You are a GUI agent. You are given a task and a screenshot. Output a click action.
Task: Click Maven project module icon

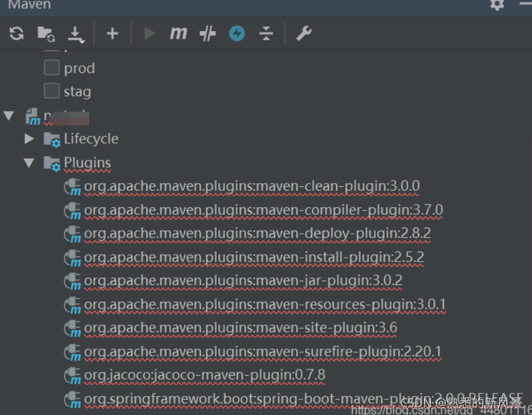[x=33, y=117]
